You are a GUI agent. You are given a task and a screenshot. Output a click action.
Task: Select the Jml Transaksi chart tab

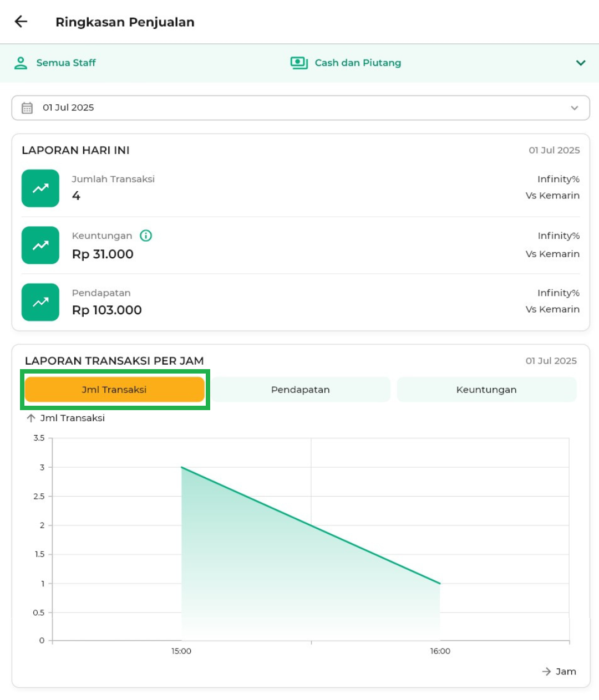(114, 390)
